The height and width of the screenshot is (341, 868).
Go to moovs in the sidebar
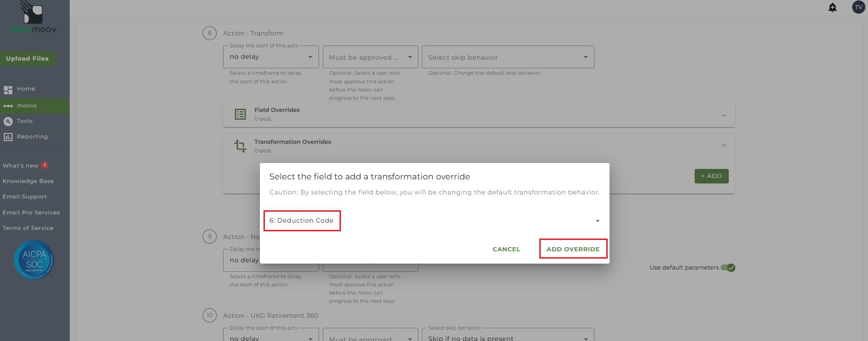[27, 106]
